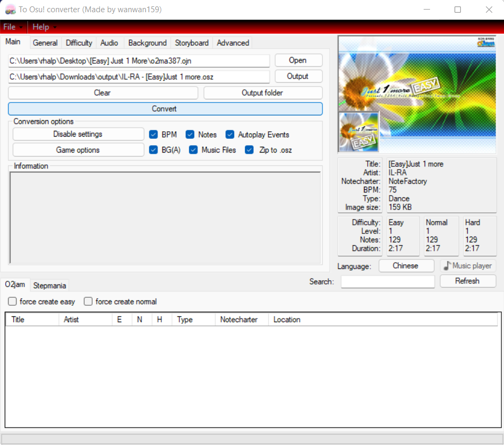This screenshot has height=445, width=504.
Task: Toggle the Notes checkbox
Action: click(x=190, y=135)
